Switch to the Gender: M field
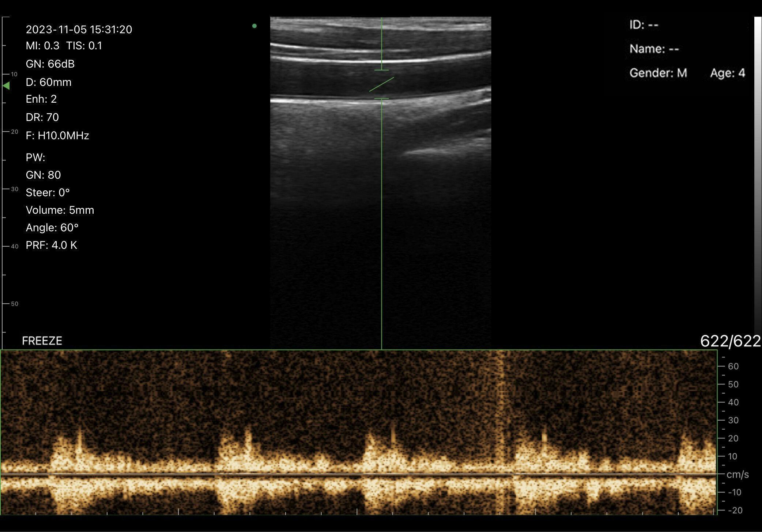This screenshot has width=762, height=532. [x=658, y=72]
